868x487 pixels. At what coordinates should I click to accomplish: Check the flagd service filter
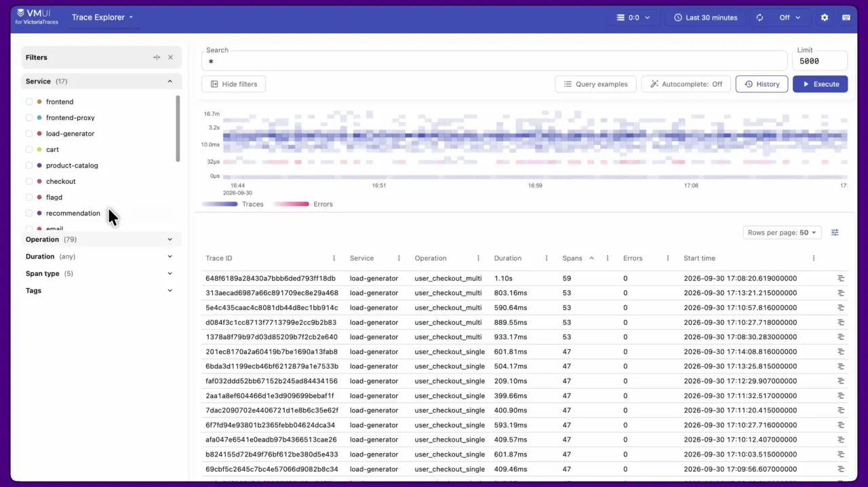(x=29, y=197)
